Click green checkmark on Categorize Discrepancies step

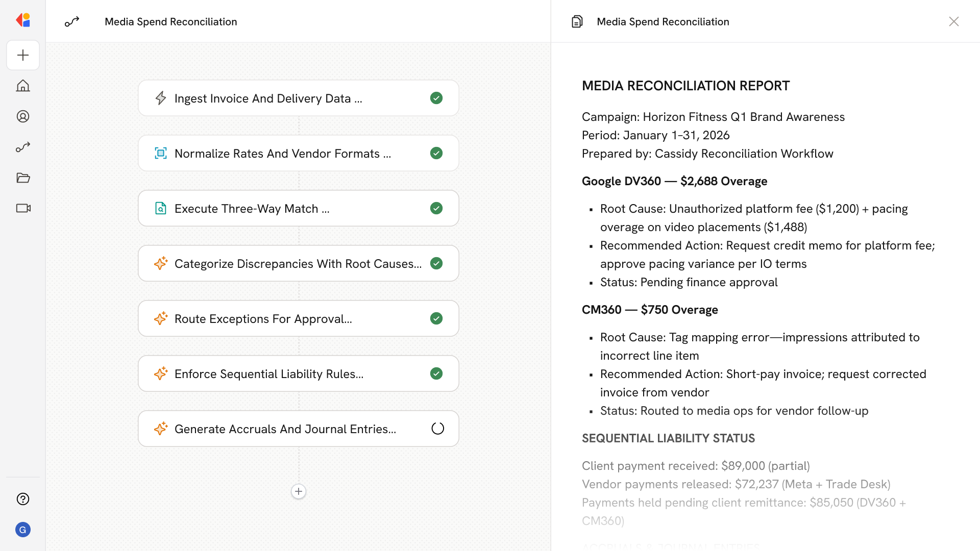436,263
